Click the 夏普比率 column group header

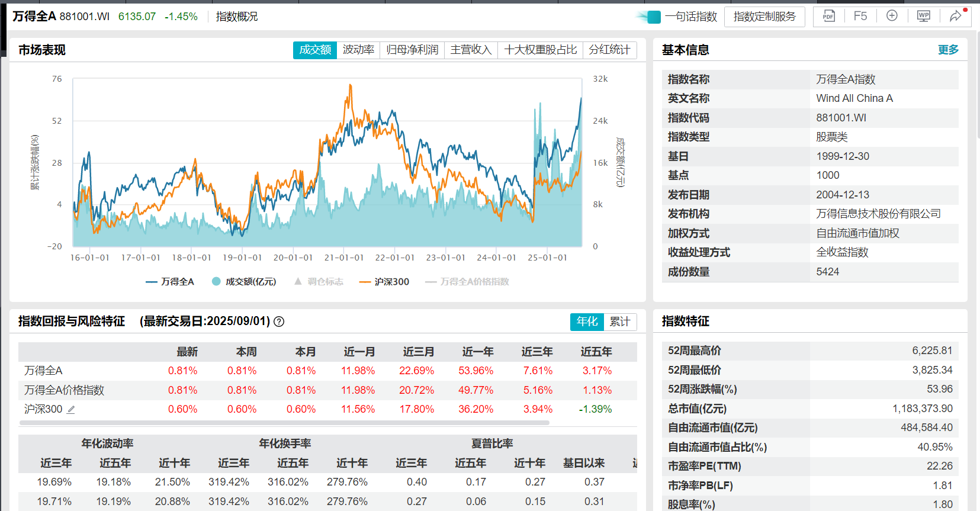(x=492, y=443)
